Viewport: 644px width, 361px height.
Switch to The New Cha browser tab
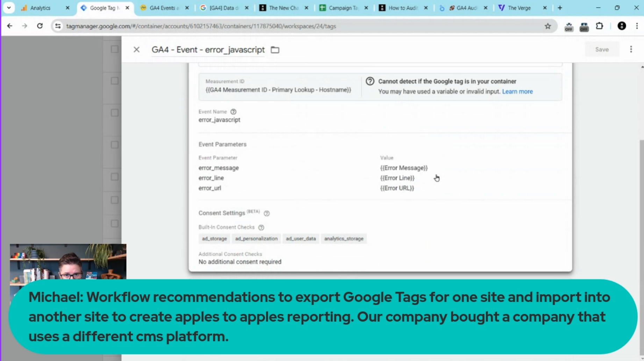(x=283, y=8)
